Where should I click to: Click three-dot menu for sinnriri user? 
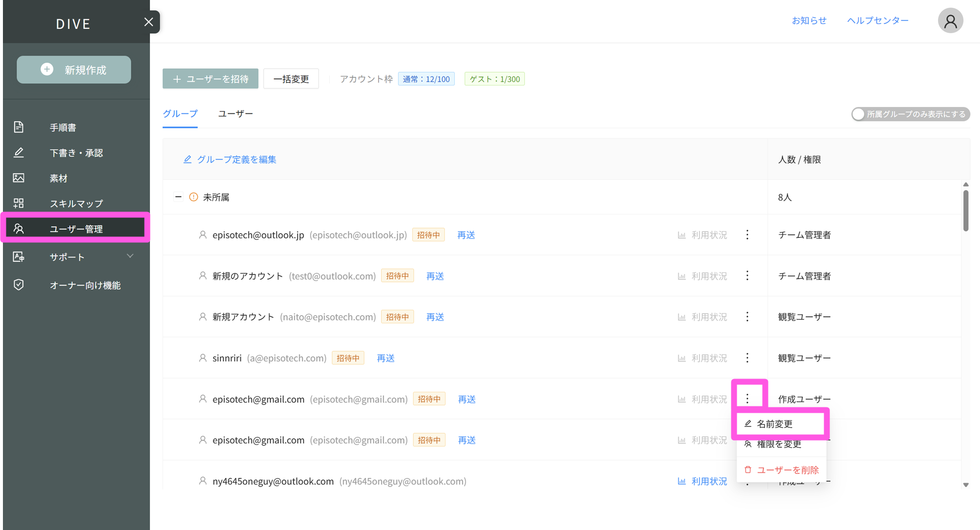pos(747,358)
